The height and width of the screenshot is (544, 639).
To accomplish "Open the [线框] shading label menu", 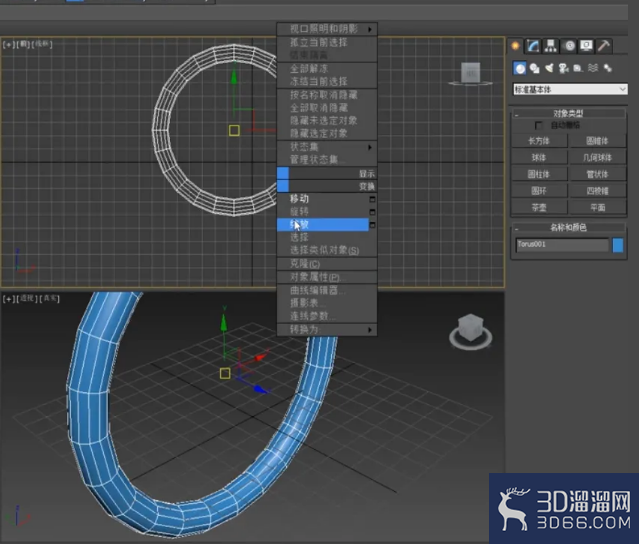I will [42, 44].
